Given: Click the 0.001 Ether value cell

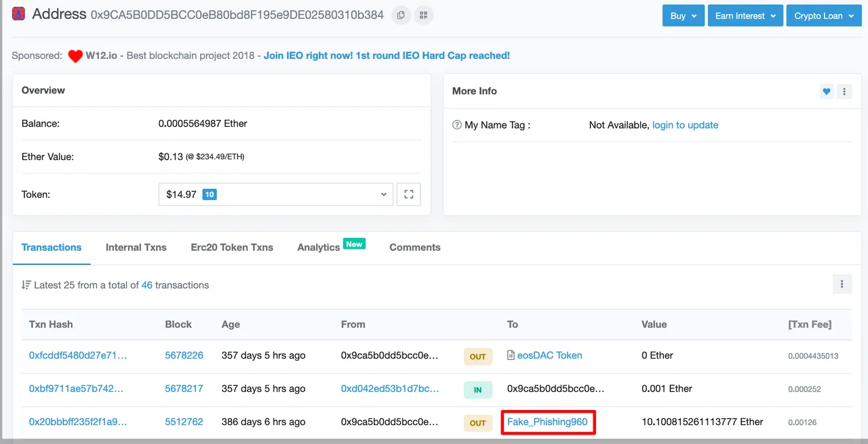Looking at the screenshot, I should pos(667,388).
